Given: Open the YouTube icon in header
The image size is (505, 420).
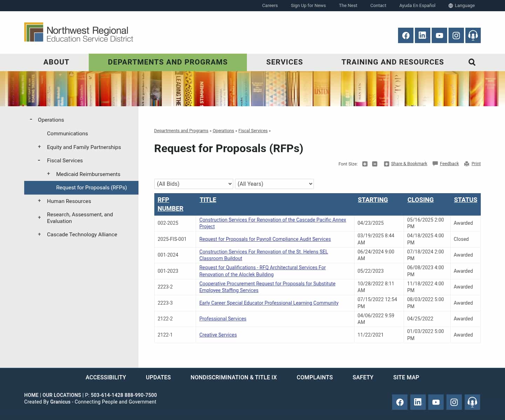Looking at the screenshot, I should tap(439, 35).
